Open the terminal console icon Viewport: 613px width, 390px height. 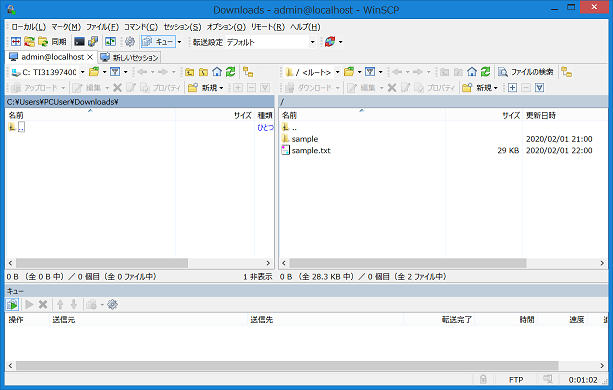pyautogui.click(x=79, y=41)
